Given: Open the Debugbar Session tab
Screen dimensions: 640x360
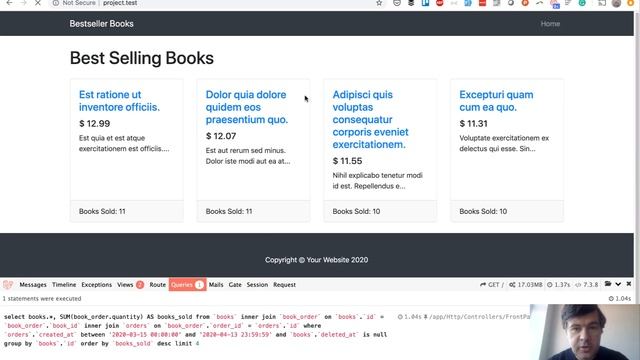Looking at the screenshot, I should point(257,284).
